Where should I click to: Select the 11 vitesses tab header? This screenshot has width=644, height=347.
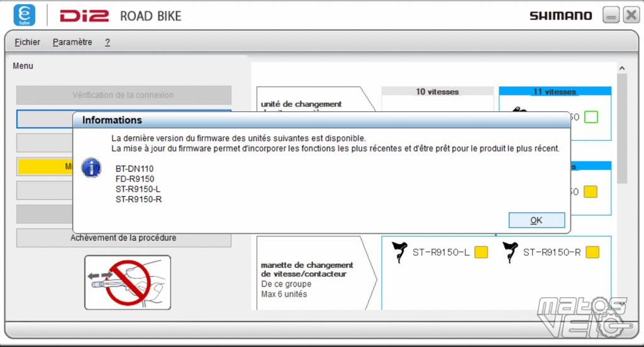click(x=555, y=92)
